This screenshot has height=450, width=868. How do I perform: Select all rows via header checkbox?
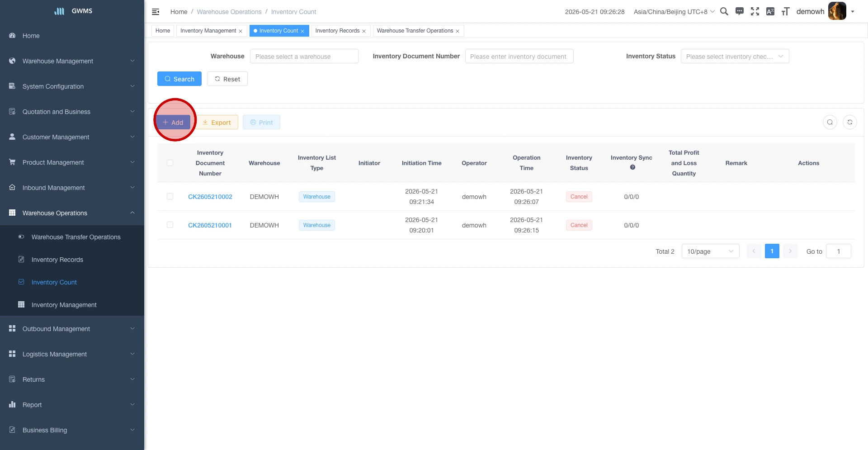(x=170, y=163)
